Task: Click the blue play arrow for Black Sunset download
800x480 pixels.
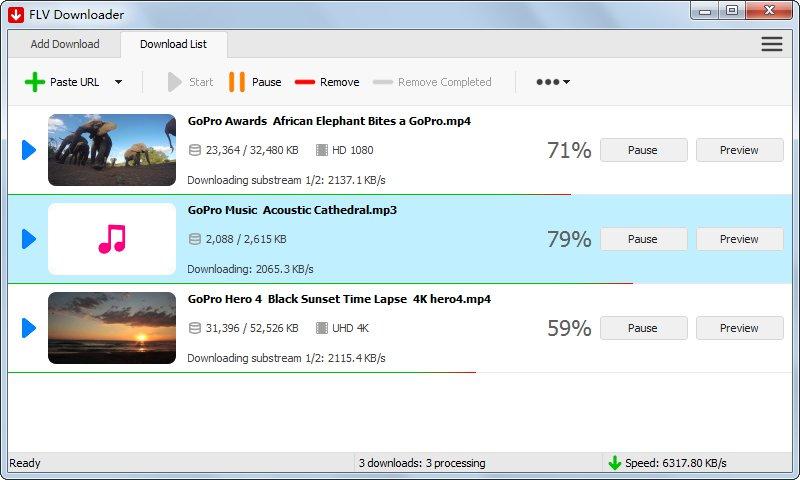Action: [x=29, y=328]
